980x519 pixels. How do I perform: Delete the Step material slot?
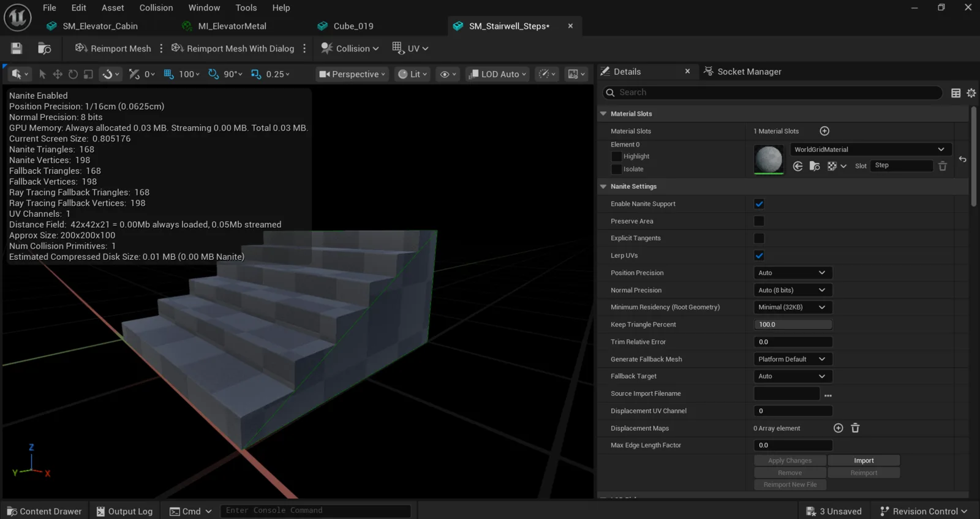pyautogui.click(x=943, y=166)
